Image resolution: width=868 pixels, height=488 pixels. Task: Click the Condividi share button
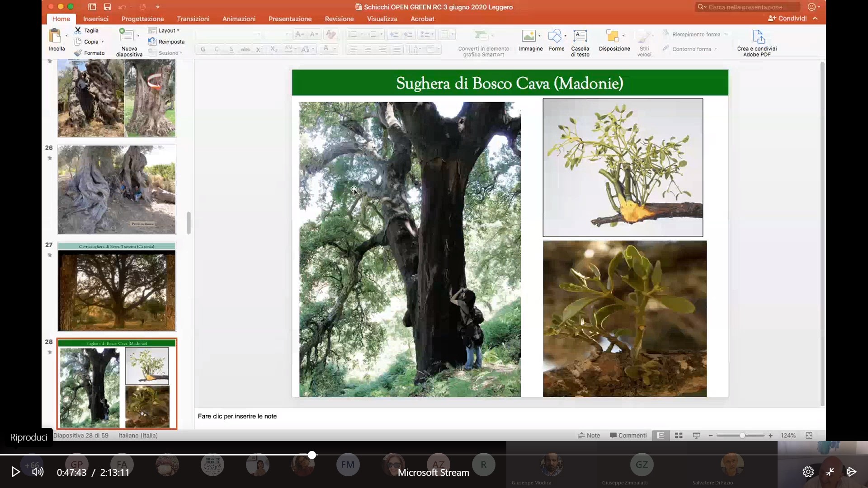pyautogui.click(x=788, y=18)
